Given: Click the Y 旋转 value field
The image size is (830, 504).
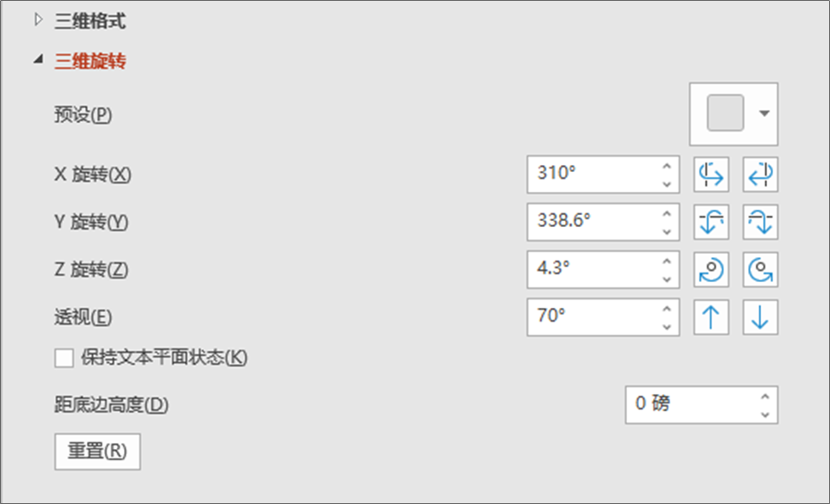Looking at the screenshot, I should [592, 223].
